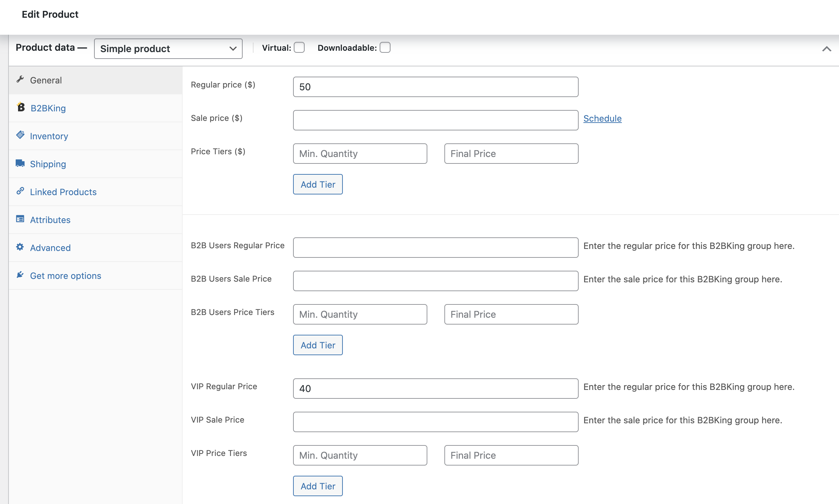
Task: Focus the VIP Regular Price field
Action: [x=436, y=389]
